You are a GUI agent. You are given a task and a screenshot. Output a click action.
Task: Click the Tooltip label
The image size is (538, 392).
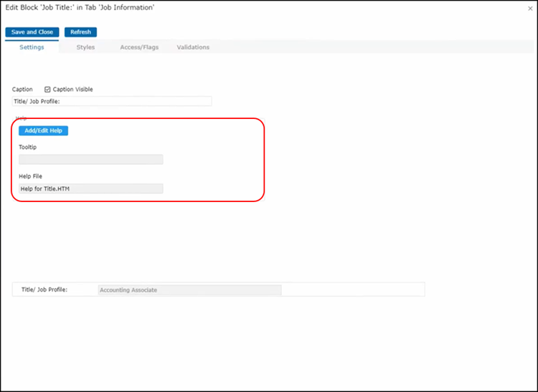click(28, 147)
